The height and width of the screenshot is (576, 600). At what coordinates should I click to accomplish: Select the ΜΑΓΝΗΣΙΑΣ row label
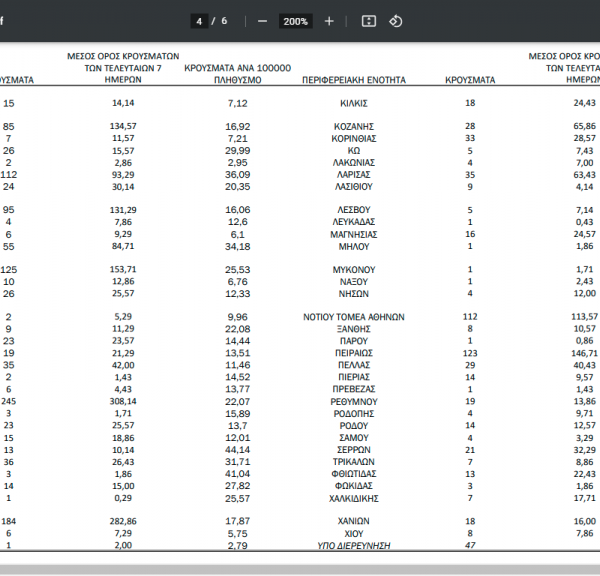[x=354, y=234]
